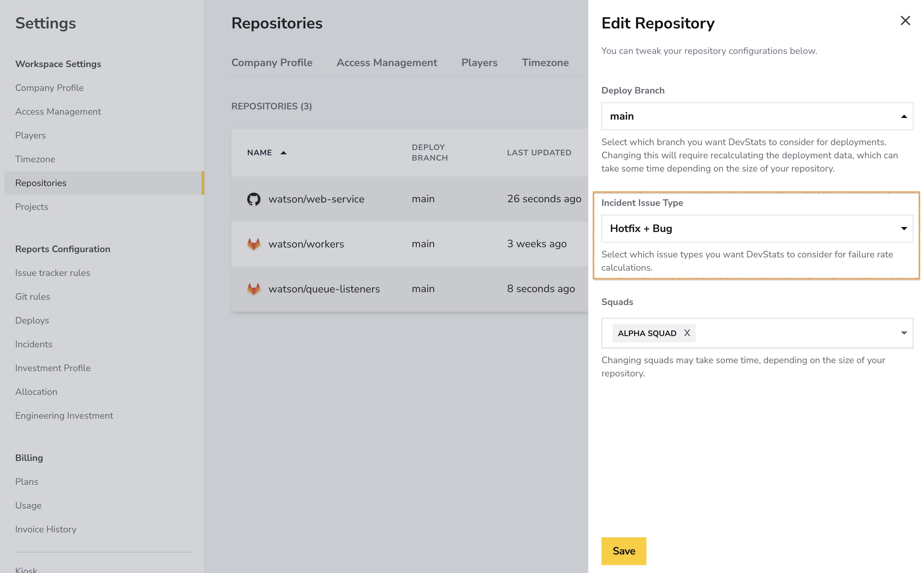The image size is (924, 573).
Task: Open Git rules settings
Action: tap(32, 297)
